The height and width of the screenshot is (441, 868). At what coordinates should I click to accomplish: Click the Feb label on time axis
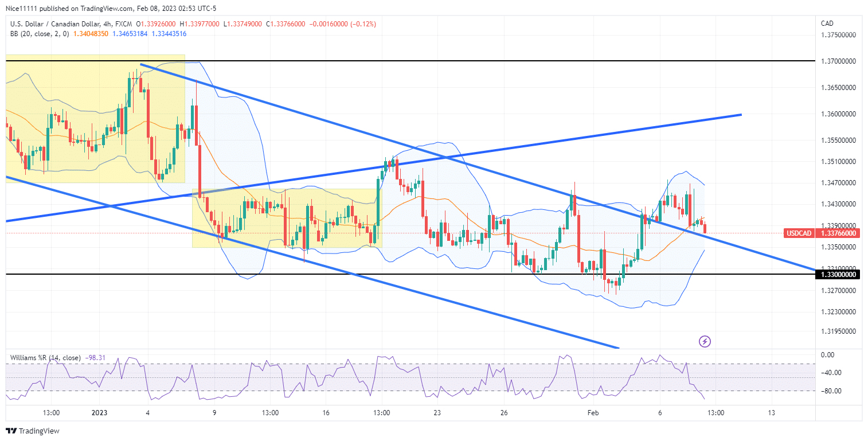click(593, 412)
